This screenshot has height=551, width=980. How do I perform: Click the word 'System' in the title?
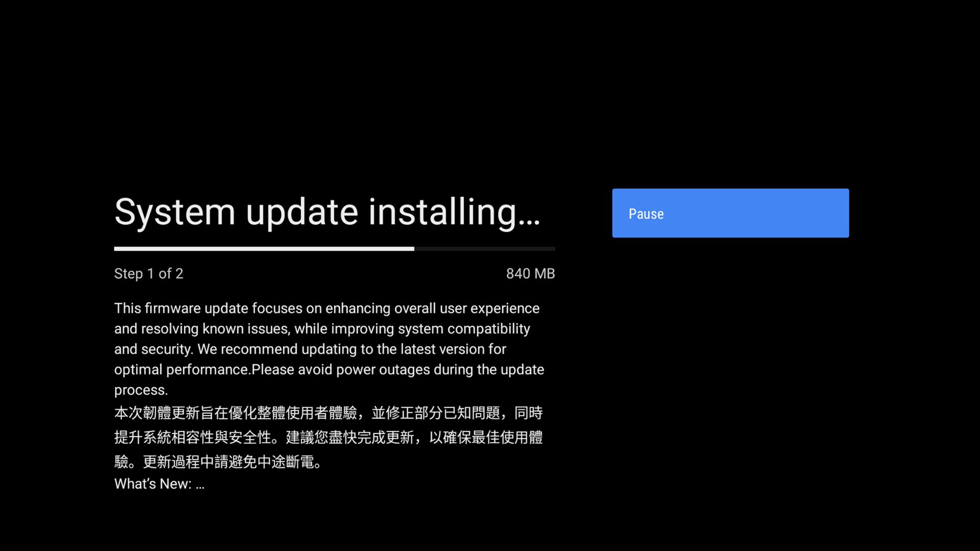tap(175, 212)
